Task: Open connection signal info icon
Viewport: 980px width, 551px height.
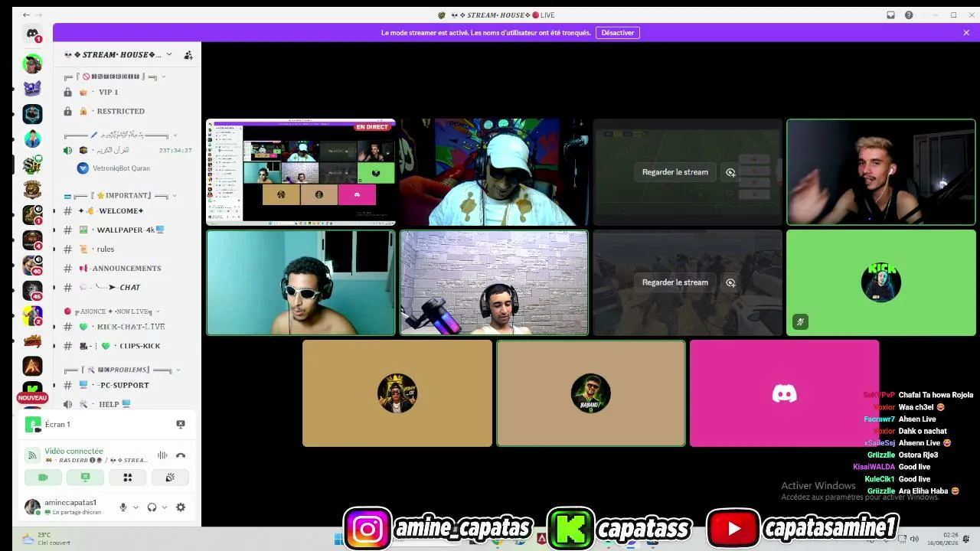Action: pos(32,455)
